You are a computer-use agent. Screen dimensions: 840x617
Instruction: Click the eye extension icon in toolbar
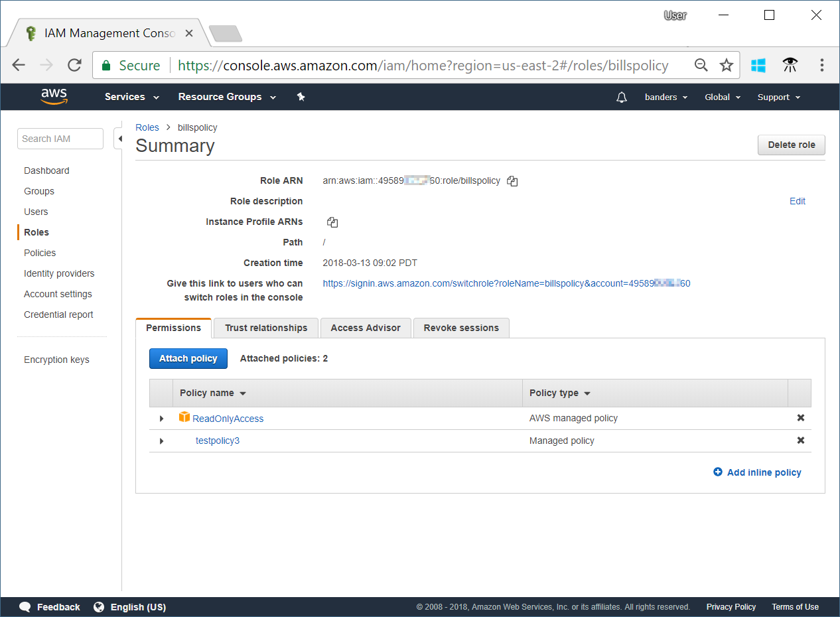(790, 65)
